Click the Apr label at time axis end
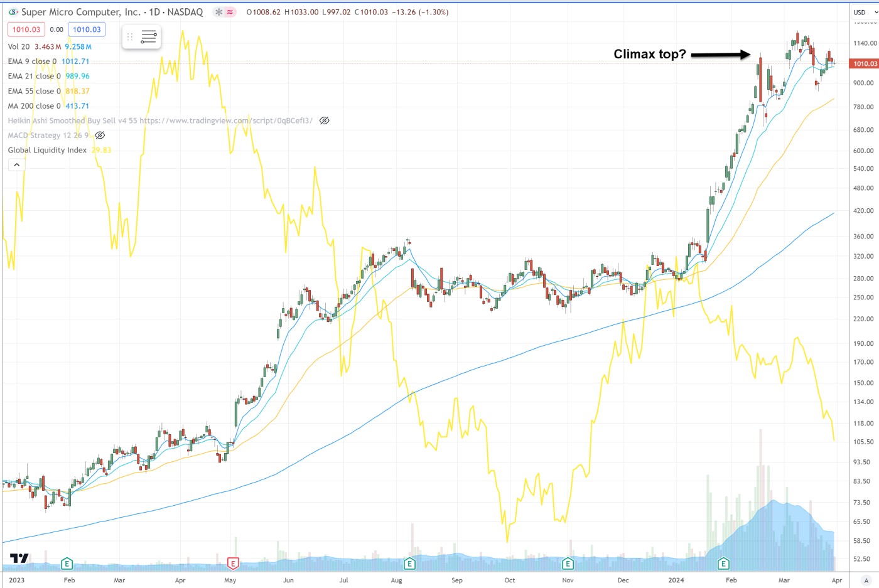879x588 pixels. click(837, 580)
